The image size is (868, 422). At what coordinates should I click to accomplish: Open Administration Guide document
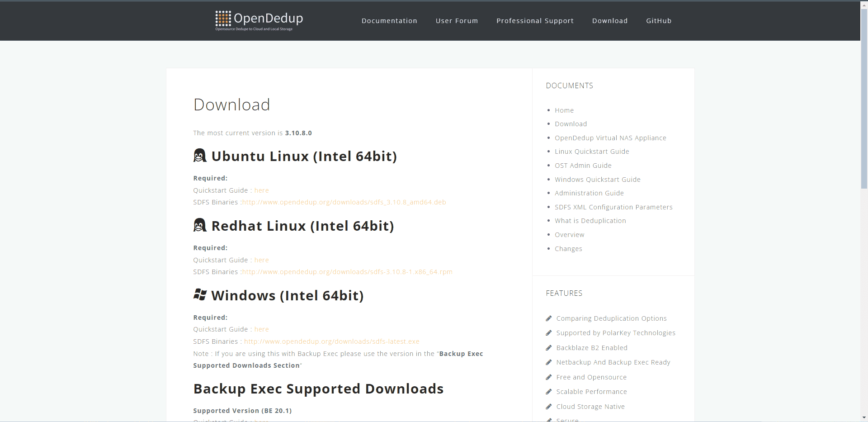click(589, 193)
